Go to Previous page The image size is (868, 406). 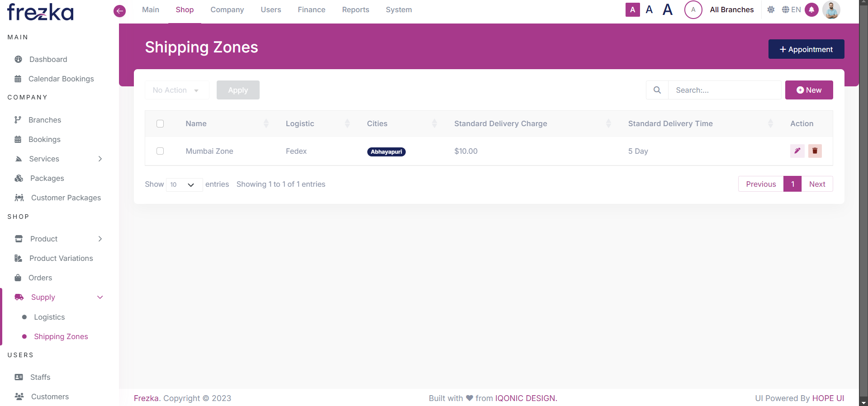click(761, 184)
